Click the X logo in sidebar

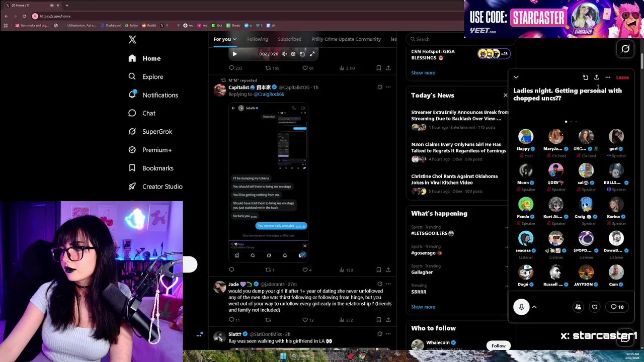[132, 40]
